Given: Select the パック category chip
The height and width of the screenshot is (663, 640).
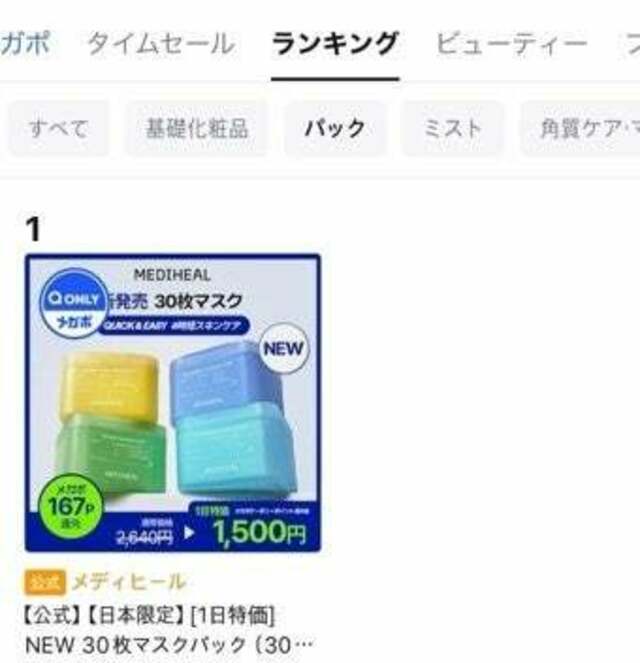Looking at the screenshot, I should (x=335, y=129).
